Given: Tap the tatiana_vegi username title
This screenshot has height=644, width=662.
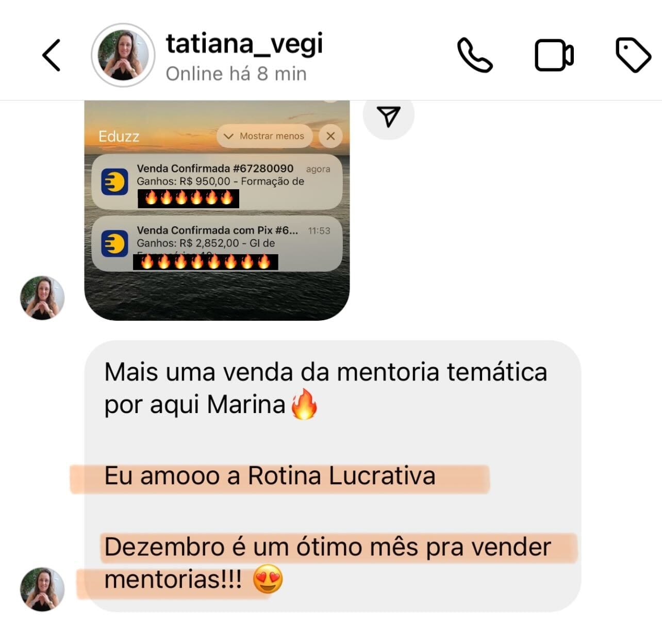Looking at the screenshot, I should click(244, 44).
